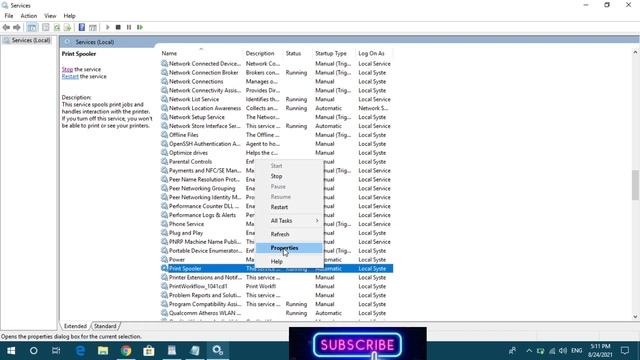The height and width of the screenshot is (360, 640).
Task: Click the toolbar Refresh icon
Action: [x=57, y=27]
